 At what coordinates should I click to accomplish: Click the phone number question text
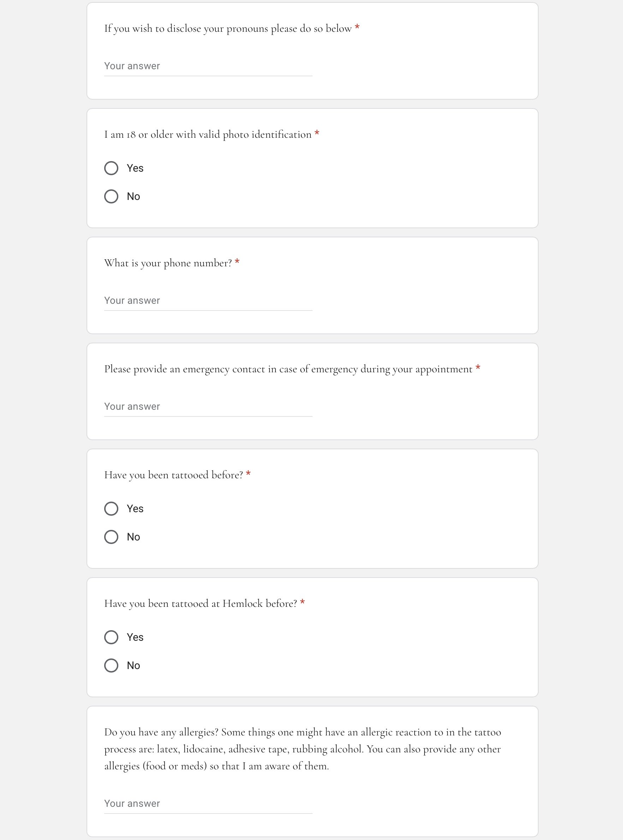pos(168,263)
